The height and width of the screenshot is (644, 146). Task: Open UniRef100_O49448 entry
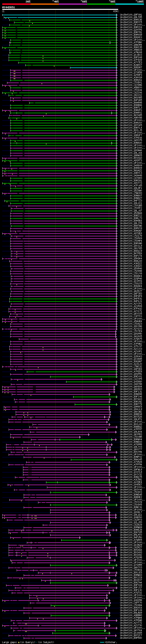pos(131,175)
